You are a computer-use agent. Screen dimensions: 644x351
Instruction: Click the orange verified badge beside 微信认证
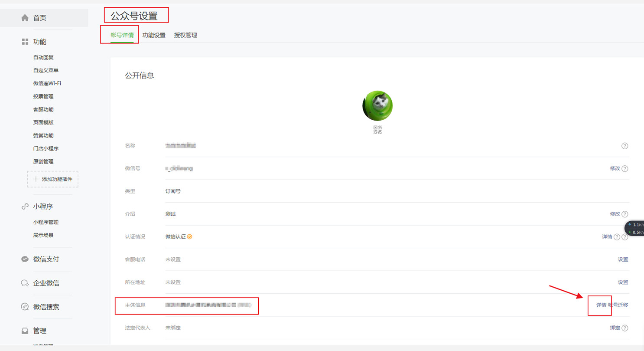tap(190, 237)
